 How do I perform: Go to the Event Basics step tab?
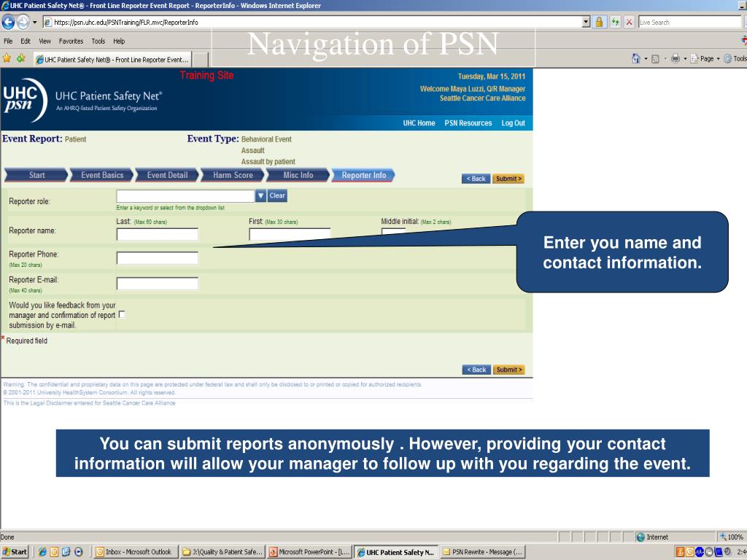102,175
